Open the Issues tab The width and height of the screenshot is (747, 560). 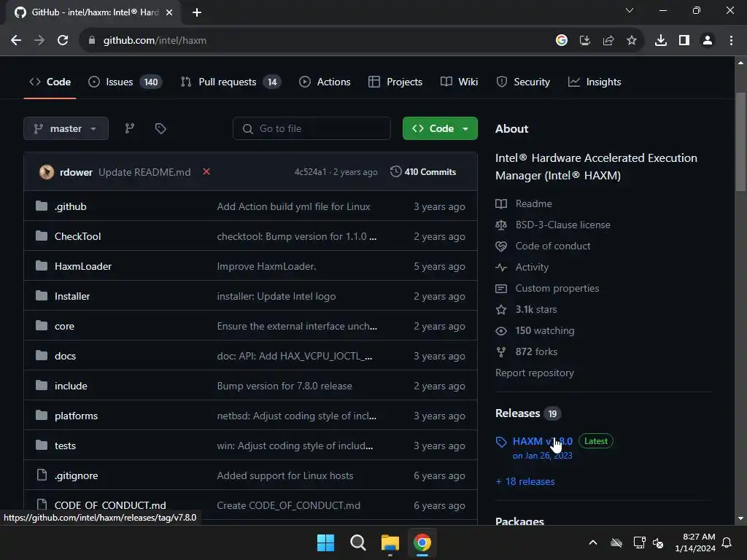pos(125,82)
